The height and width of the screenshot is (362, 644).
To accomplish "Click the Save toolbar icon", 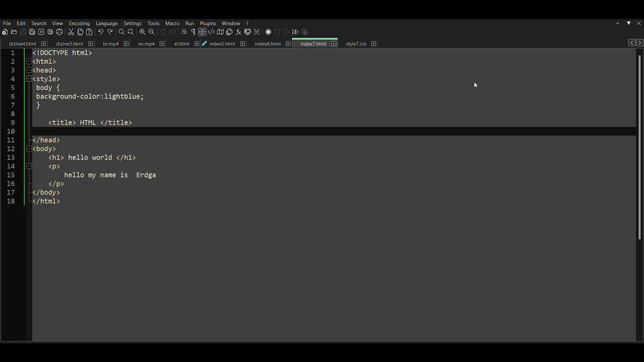I will coord(23,32).
